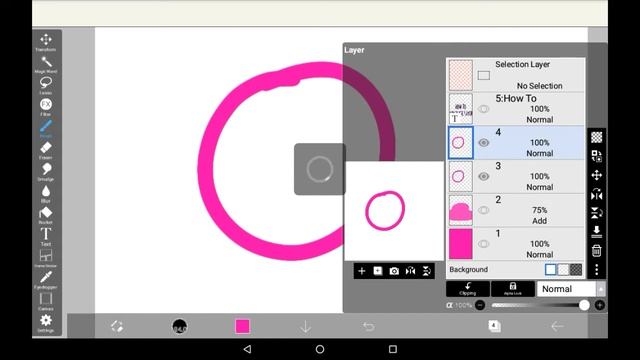Add a new layer with plus icon
Image resolution: width=640 pixels, height=360 pixels.
click(x=362, y=271)
